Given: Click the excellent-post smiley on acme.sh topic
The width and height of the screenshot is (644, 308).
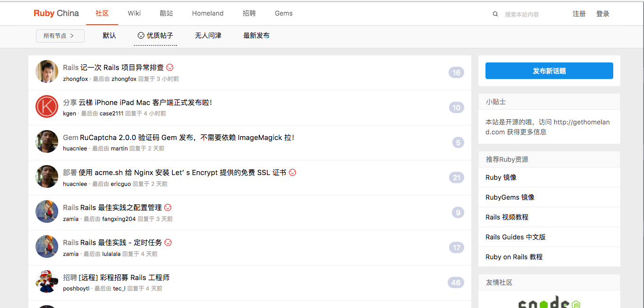Looking at the screenshot, I should coord(292,173).
